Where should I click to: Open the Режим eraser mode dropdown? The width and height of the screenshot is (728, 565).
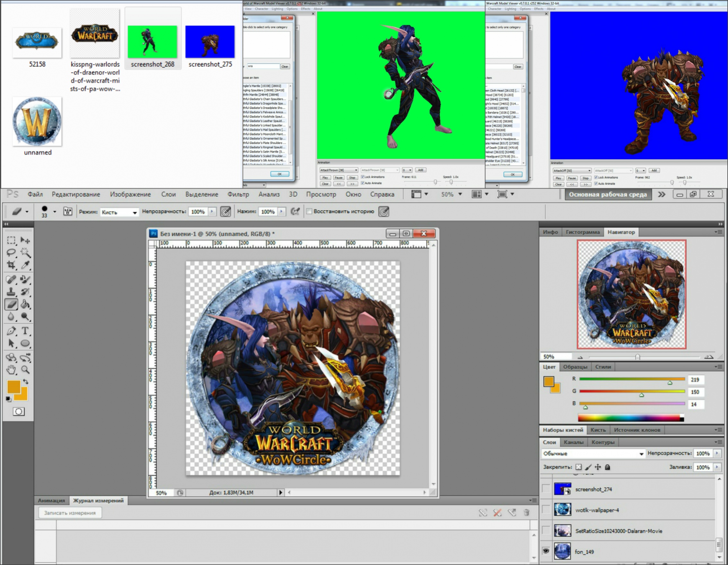coord(119,212)
